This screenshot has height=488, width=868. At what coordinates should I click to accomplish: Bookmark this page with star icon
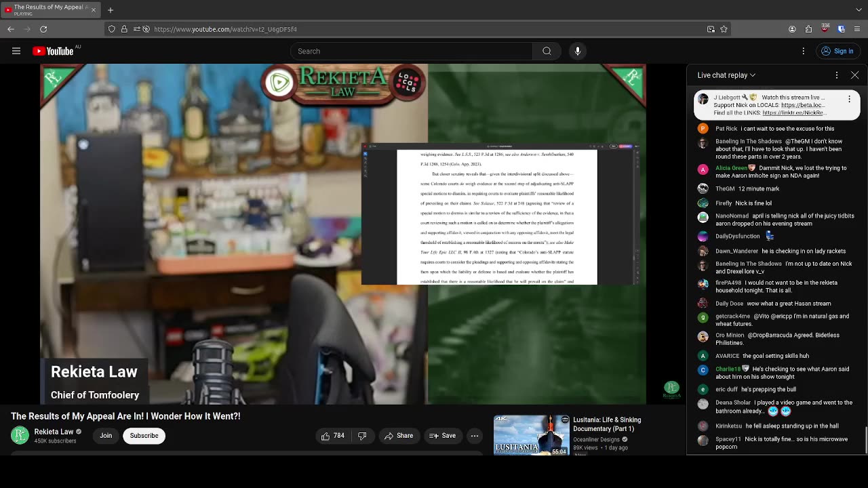point(724,29)
